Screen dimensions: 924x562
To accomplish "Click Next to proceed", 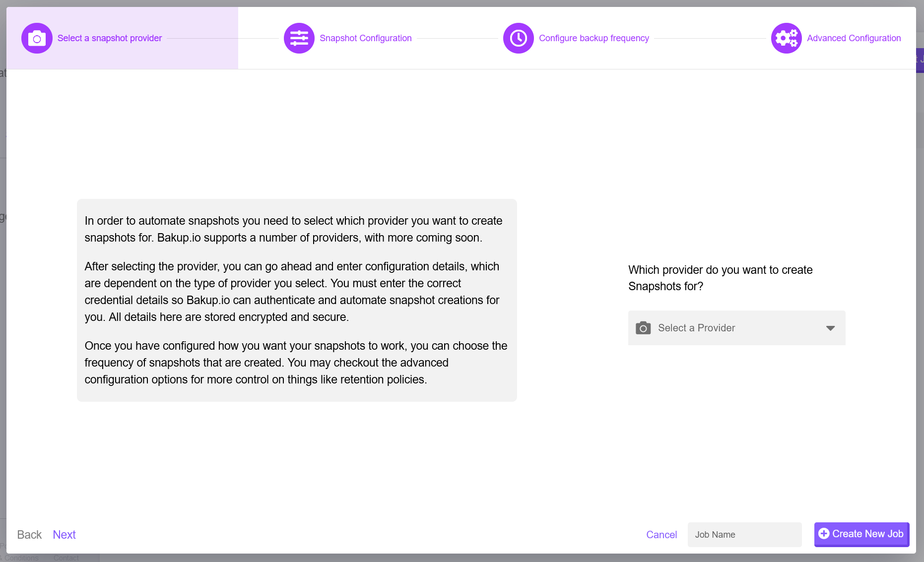I will click(x=64, y=535).
